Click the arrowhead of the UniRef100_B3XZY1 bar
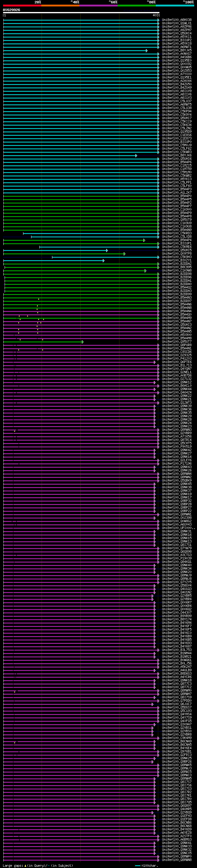This screenshot has height=868, width=197. 103,260
